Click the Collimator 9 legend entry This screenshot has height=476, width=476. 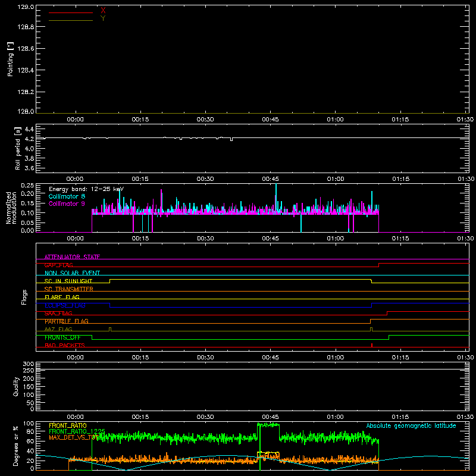coord(67,203)
